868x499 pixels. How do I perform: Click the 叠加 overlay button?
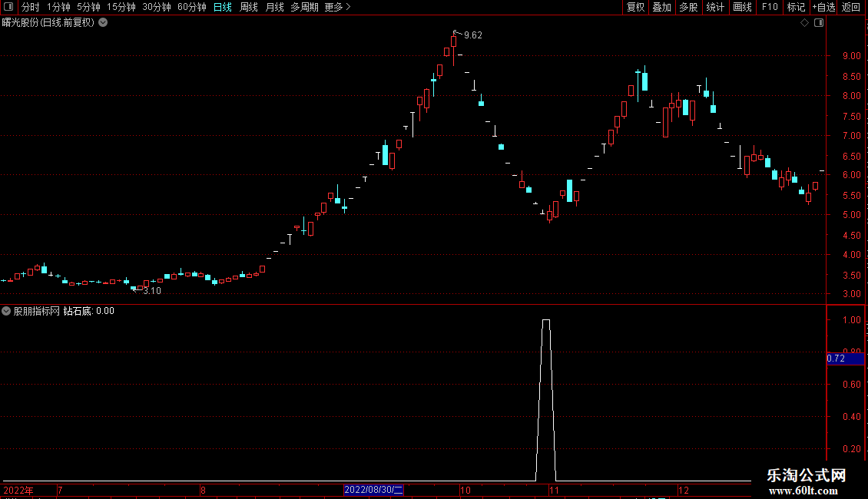[x=661, y=7]
